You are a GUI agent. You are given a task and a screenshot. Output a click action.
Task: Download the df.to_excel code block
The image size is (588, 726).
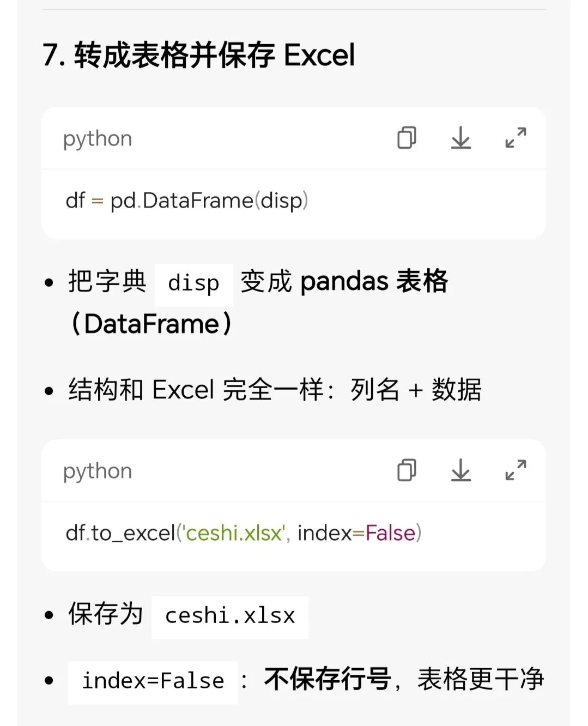(x=460, y=470)
